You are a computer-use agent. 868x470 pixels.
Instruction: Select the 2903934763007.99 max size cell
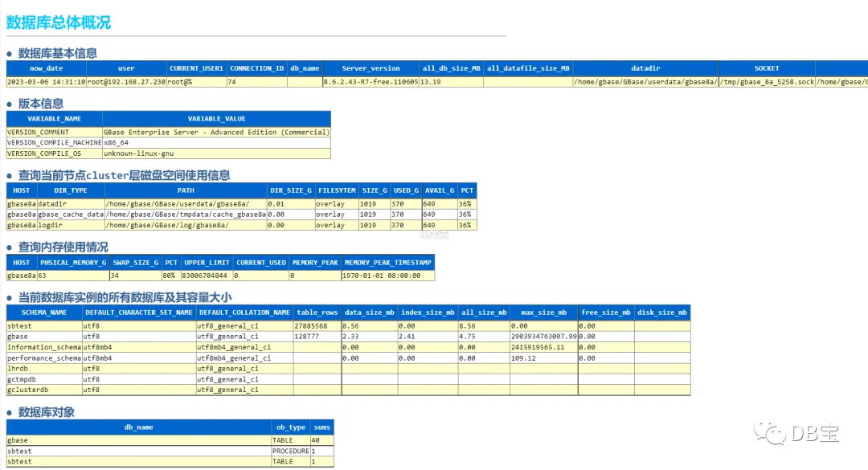coord(543,337)
